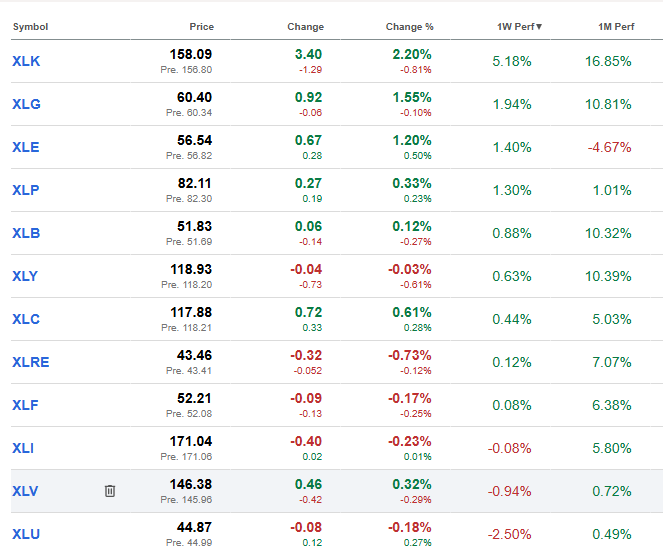Open the XLF symbol
Screen dimensions: 663x560
(x=26, y=406)
